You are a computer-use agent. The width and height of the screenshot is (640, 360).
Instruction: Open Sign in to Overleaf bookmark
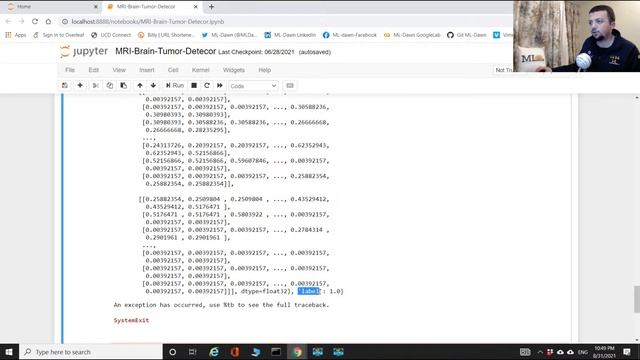point(58,35)
